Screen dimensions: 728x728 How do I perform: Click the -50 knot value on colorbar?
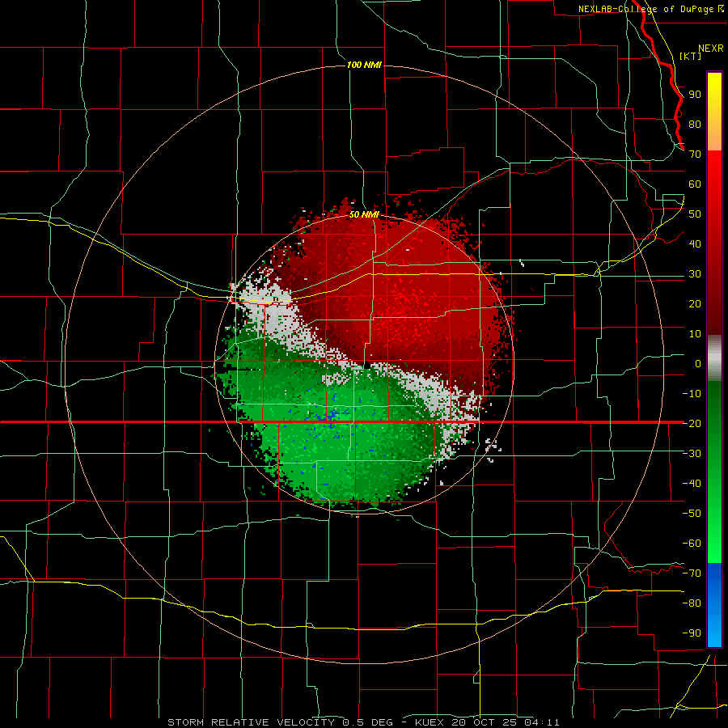[x=692, y=514]
